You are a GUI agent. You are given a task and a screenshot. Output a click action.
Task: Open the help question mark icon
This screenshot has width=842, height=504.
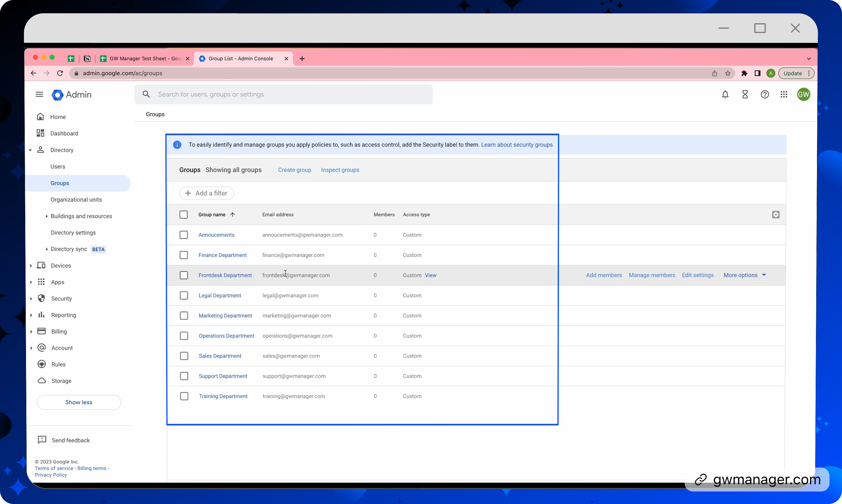point(765,95)
